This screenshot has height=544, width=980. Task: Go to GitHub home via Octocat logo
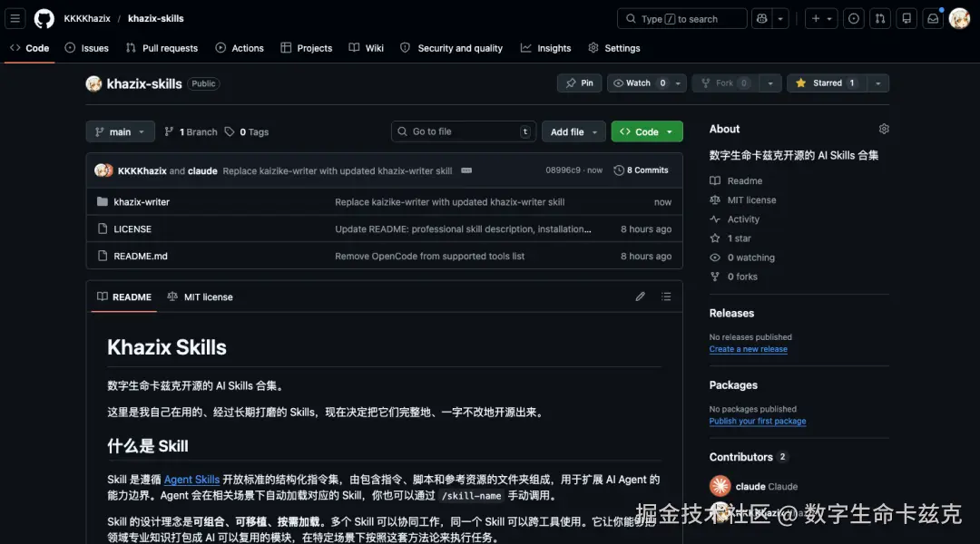pyautogui.click(x=44, y=19)
